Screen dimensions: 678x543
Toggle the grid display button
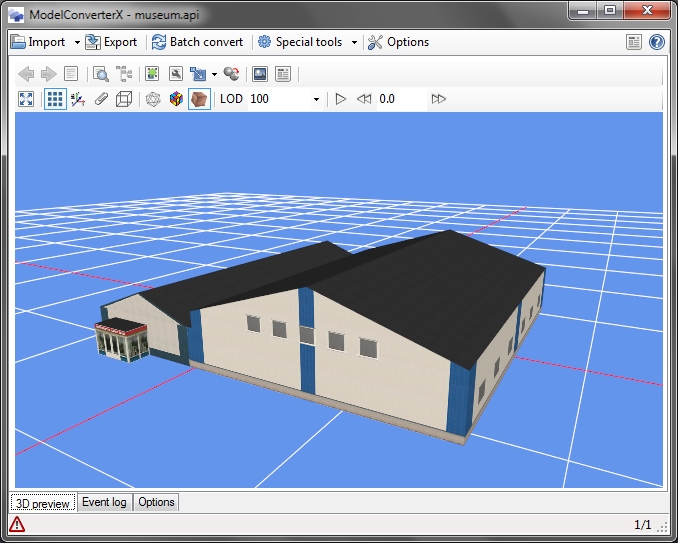pyautogui.click(x=55, y=99)
